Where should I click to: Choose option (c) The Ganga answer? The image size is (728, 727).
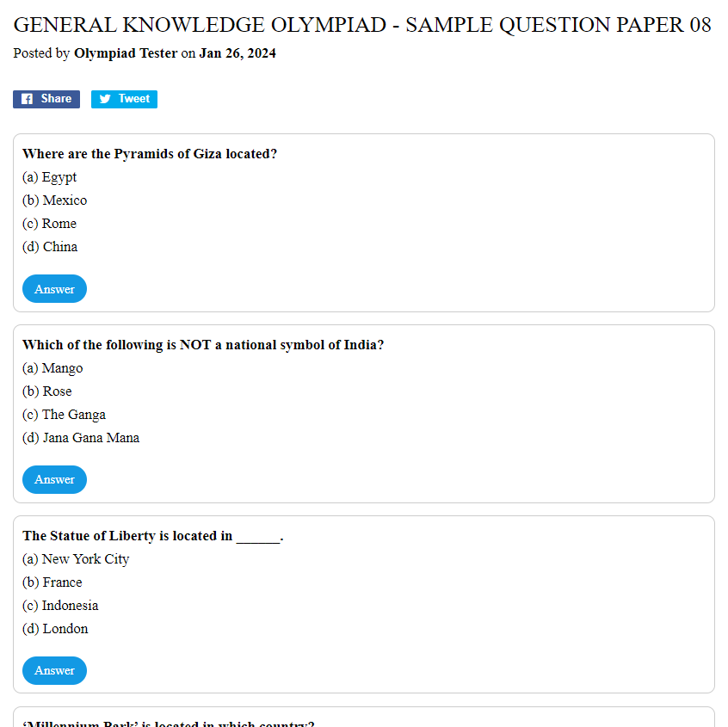(64, 415)
